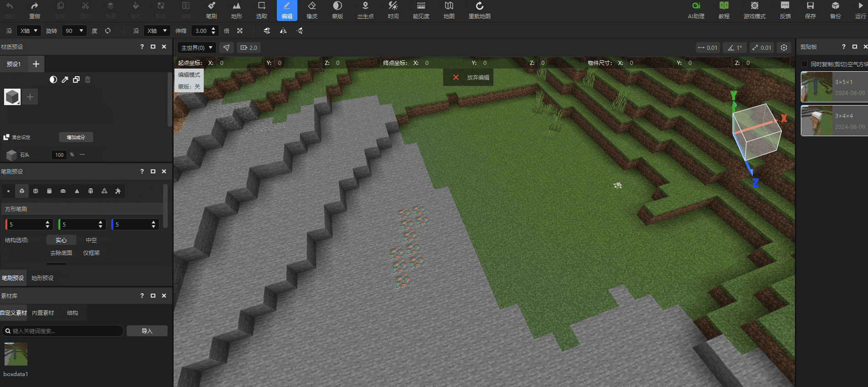Click the eyedropper in material preset
868x387 pixels.
click(x=65, y=80)
